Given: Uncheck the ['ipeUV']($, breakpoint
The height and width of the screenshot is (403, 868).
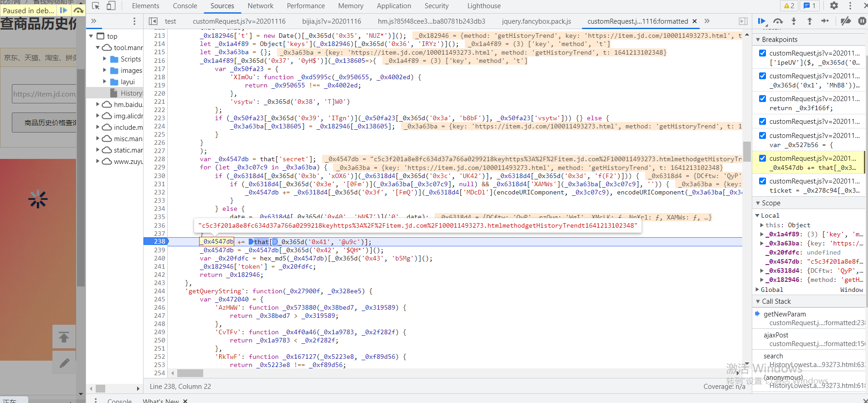Looking at the screenshot, I should click(762, 53).
